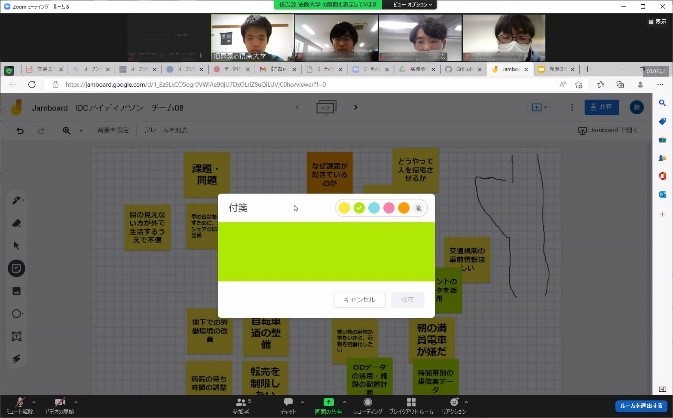Screen dimensions: 673x418
Task: Open Office icon in Edge sidebar
Action: tap(662, 176)
